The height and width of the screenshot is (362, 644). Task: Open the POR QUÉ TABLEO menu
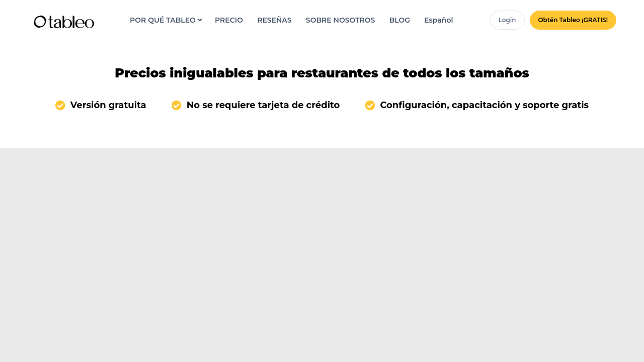[163, 20]
